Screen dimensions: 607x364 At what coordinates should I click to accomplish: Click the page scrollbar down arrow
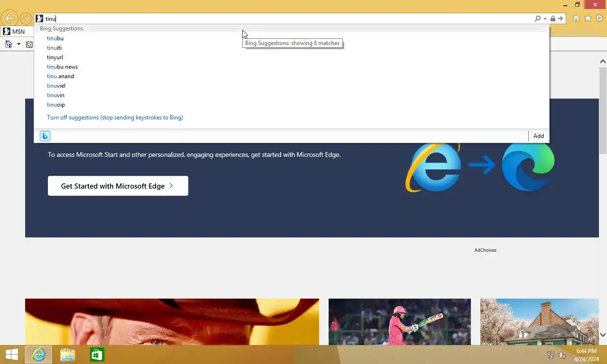pos(603,335)
